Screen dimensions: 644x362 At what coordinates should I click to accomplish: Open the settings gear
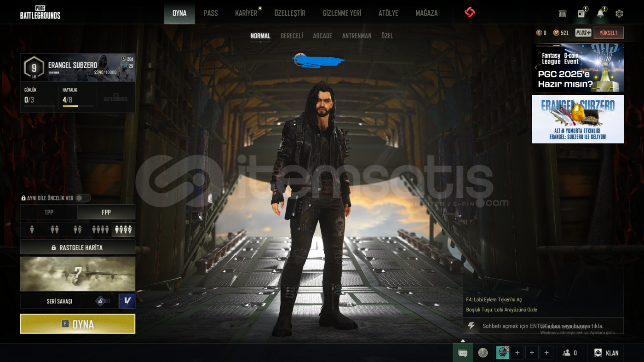pyautogui.click(x=619, y=14)
